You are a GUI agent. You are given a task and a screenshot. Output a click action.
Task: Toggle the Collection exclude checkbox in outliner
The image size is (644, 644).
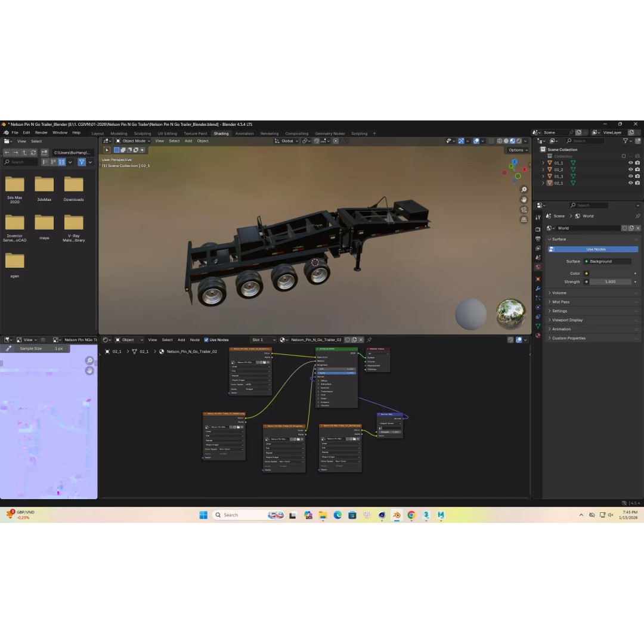click(624, 156)
